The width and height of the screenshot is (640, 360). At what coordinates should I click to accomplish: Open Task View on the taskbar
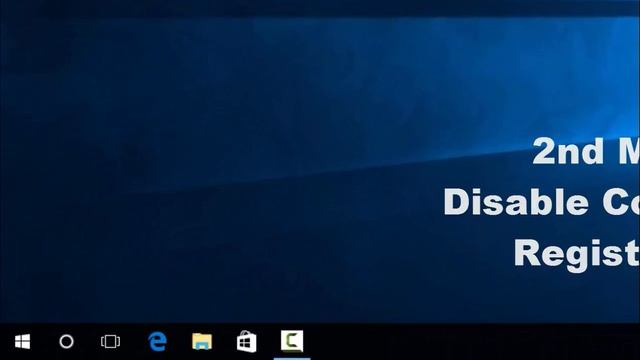tap(110, 342)
